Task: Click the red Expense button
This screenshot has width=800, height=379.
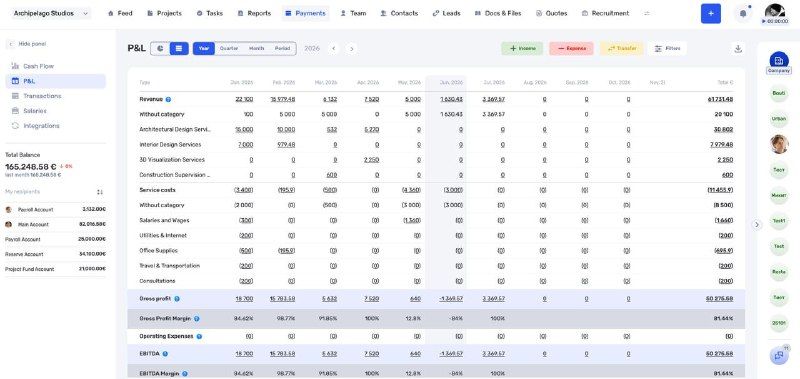Action: [571, 48]
